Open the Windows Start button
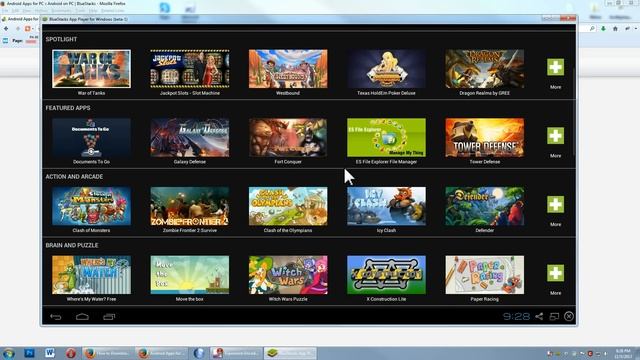 tap(9, 353)
